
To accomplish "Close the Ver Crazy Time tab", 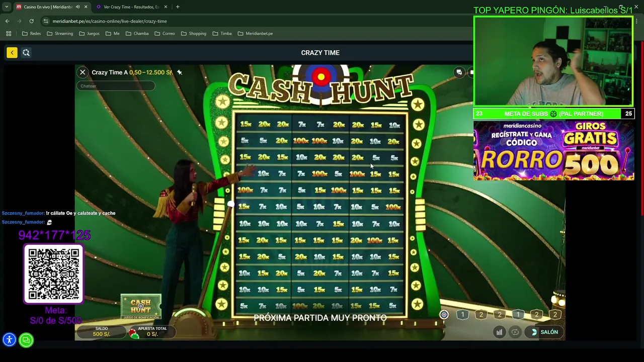I will coord(165,7).
